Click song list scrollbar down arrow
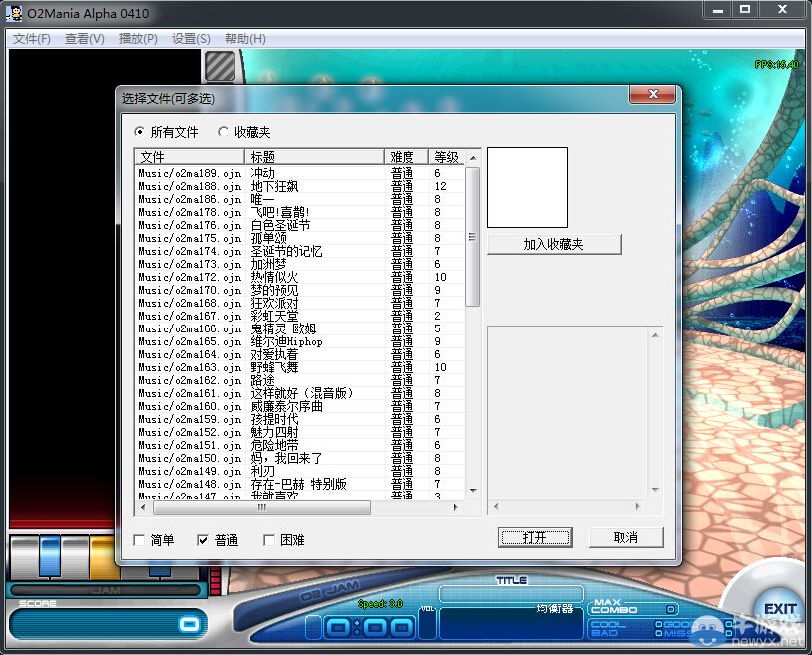 [473, 490]
